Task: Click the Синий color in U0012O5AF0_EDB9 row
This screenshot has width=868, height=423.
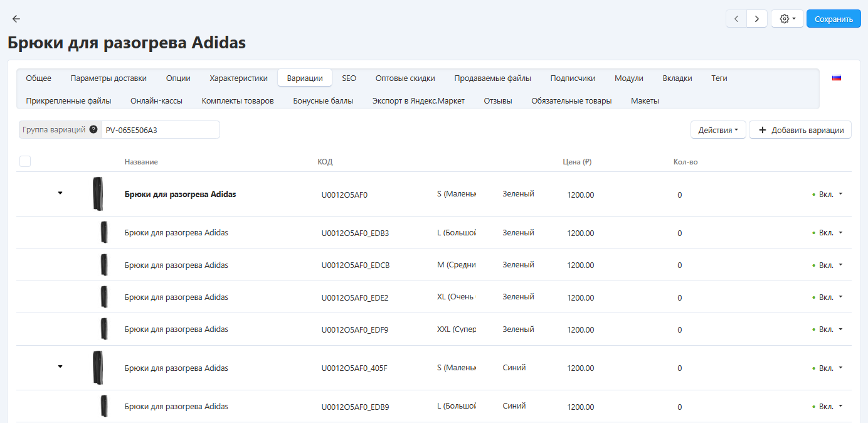Action: click(x=514, y=406)
